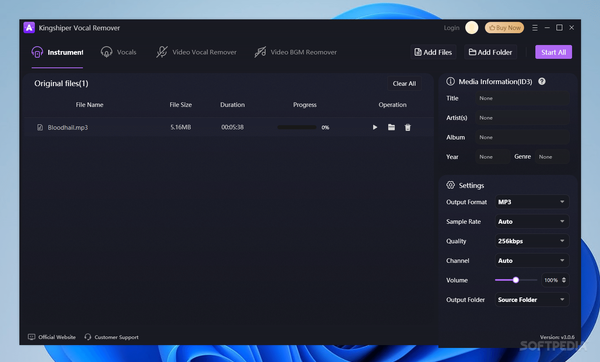600x362 pixels.
Task: Open Customer Support headset link
Action: click(x=111, y=337)
